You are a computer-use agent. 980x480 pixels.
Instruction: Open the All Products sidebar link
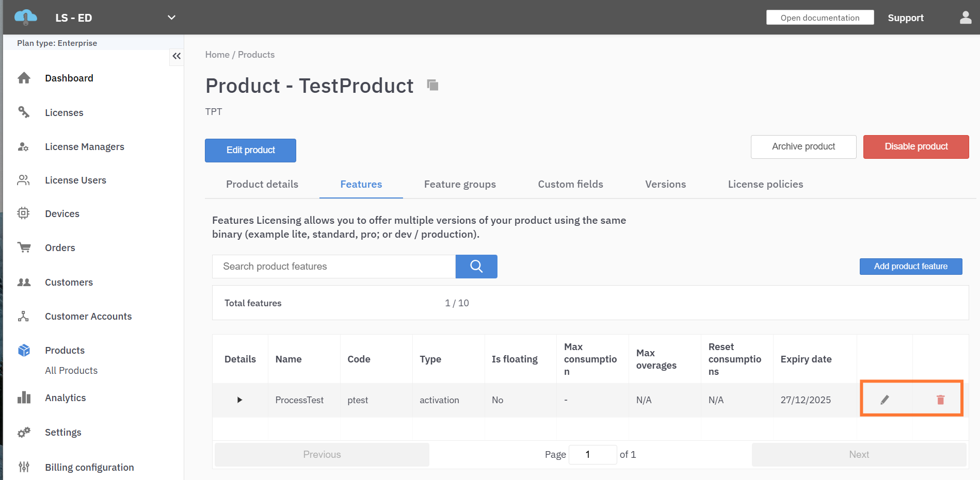pos(71,370)
